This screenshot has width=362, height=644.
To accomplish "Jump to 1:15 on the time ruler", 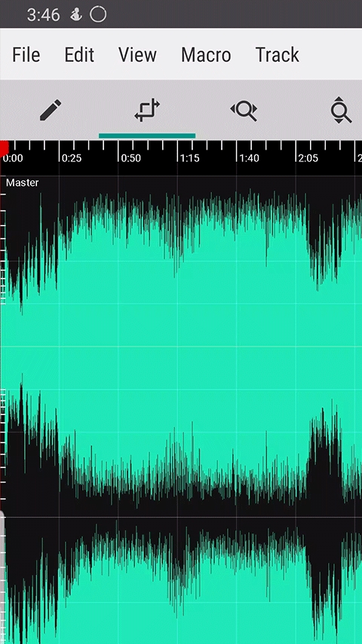I will click(x=190, y=158).
